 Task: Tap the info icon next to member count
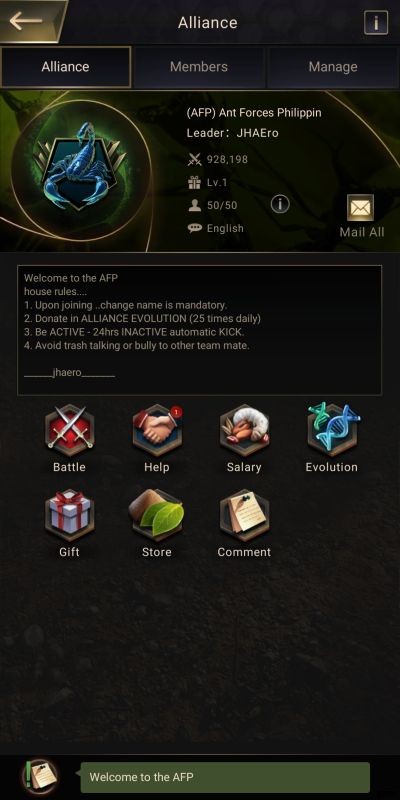click(280, 204)
